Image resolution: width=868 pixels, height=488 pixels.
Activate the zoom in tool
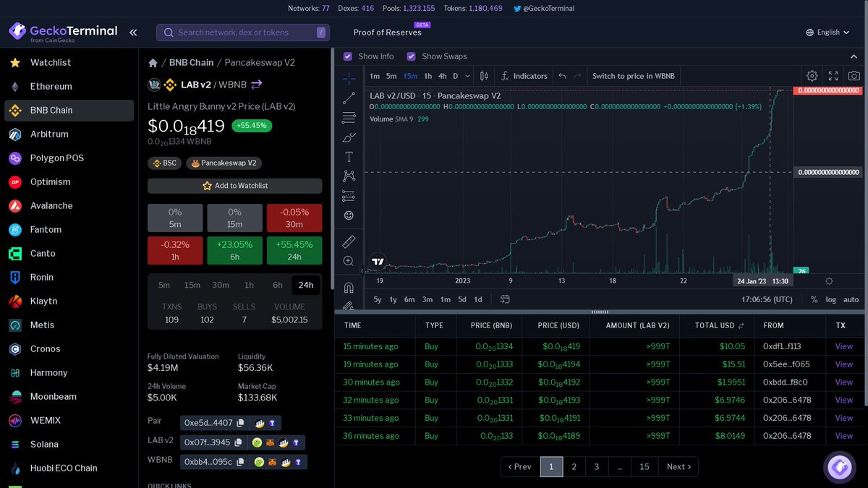(x=349, y=261)
